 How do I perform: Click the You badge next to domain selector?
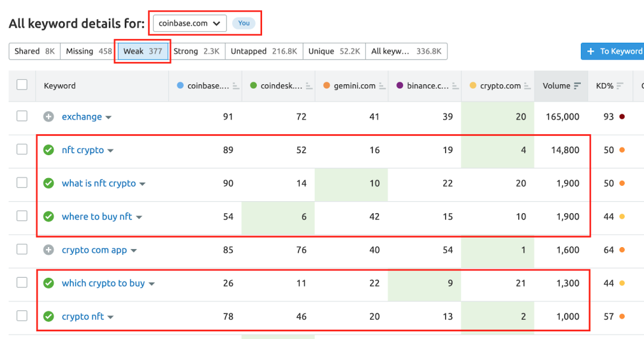pos(244,23)
